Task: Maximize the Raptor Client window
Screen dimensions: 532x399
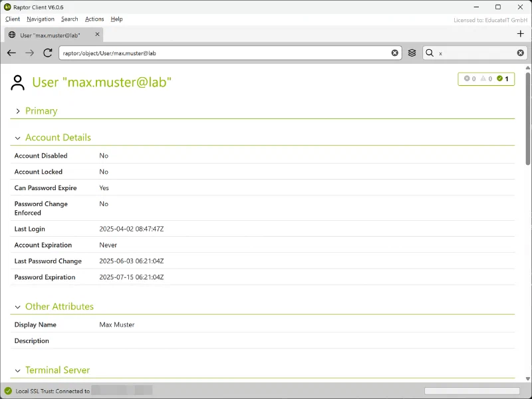Action: tap(498, 7)
